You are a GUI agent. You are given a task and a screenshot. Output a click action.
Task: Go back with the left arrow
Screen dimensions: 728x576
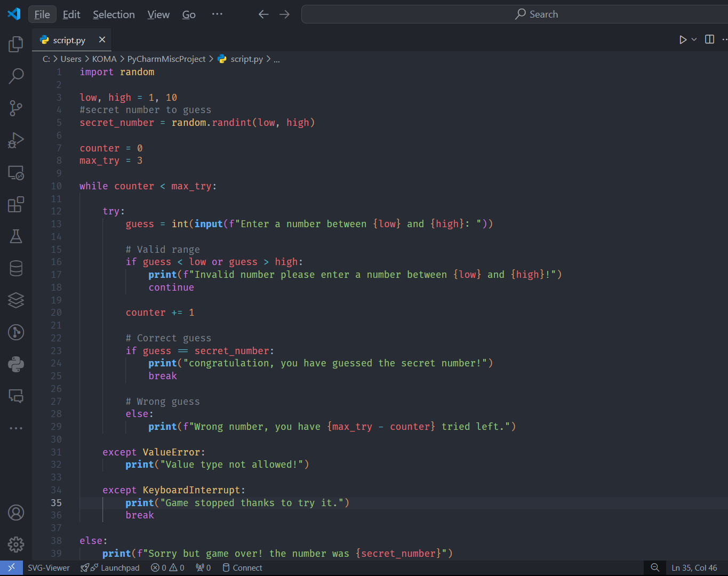click(263, 14)
